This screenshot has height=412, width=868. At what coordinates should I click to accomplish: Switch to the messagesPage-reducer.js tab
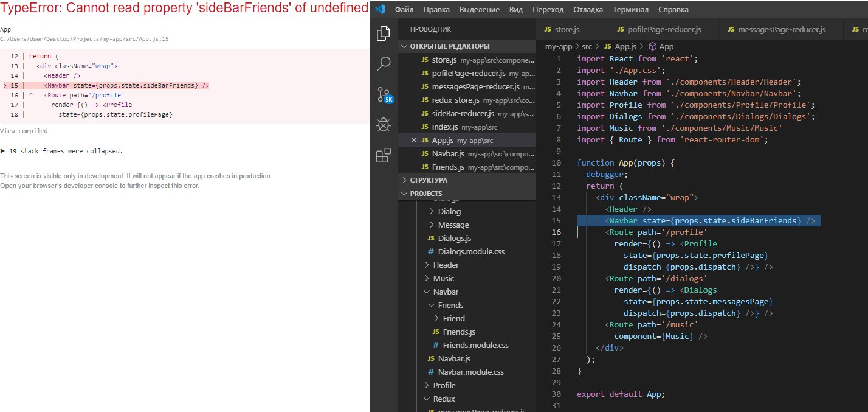click(776, 29)
